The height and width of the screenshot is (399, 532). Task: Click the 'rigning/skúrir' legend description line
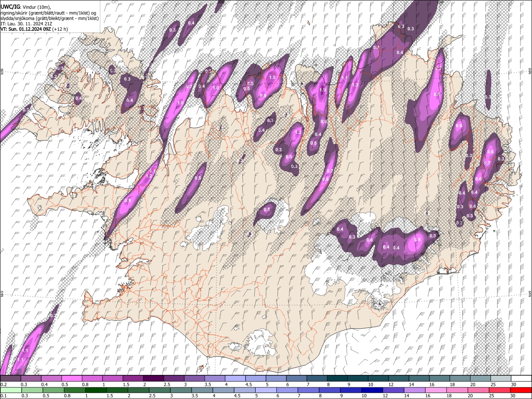48,13
